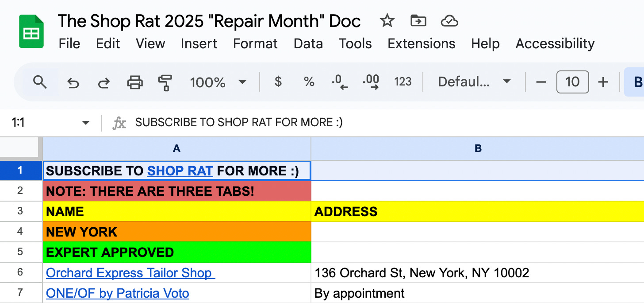Select the green EXPERT APPROVED cell
The width and height of the screenshot is (644, 303).
pyautogui.click(x=177, y=252)
